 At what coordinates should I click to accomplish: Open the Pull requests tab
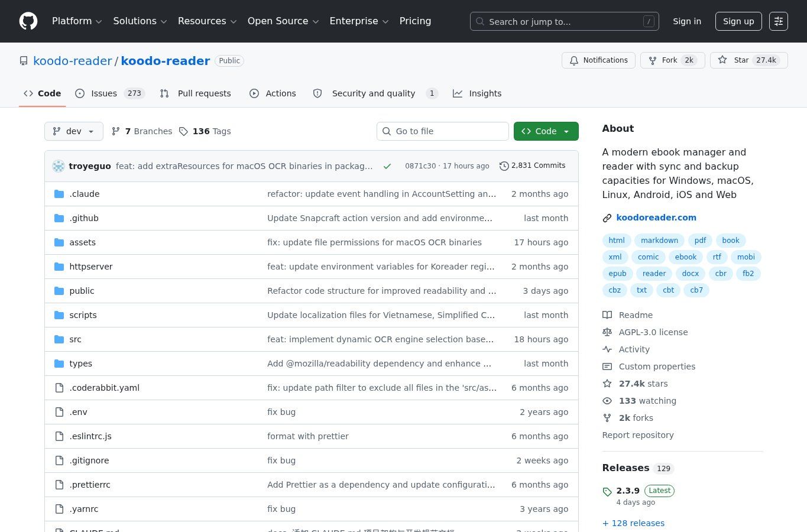tap(196, 93)
